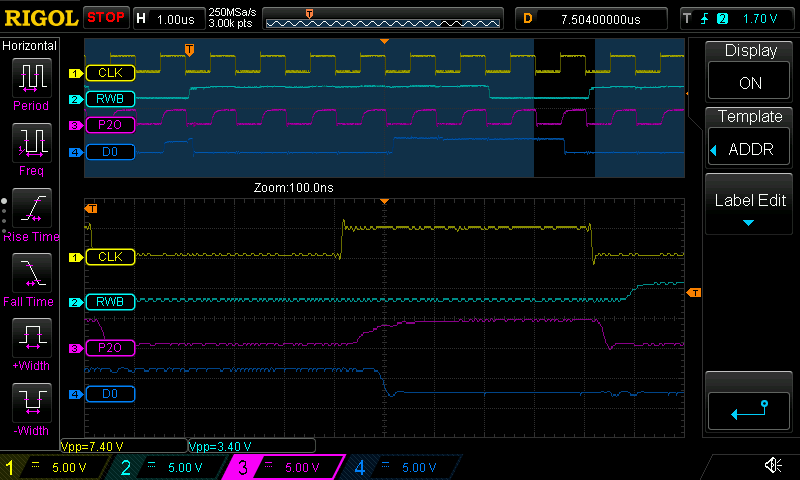Screen dimensions: 800x480
Task: Toggle label Display ON setting
Action: click(x=750, y=68)
